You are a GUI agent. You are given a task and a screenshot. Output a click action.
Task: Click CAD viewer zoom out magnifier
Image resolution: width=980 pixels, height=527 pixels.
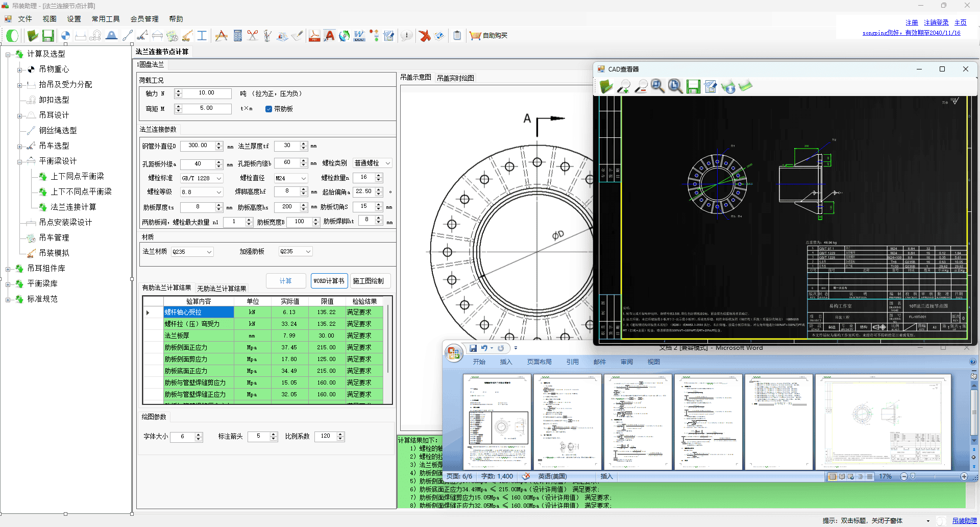pos(641,87)
